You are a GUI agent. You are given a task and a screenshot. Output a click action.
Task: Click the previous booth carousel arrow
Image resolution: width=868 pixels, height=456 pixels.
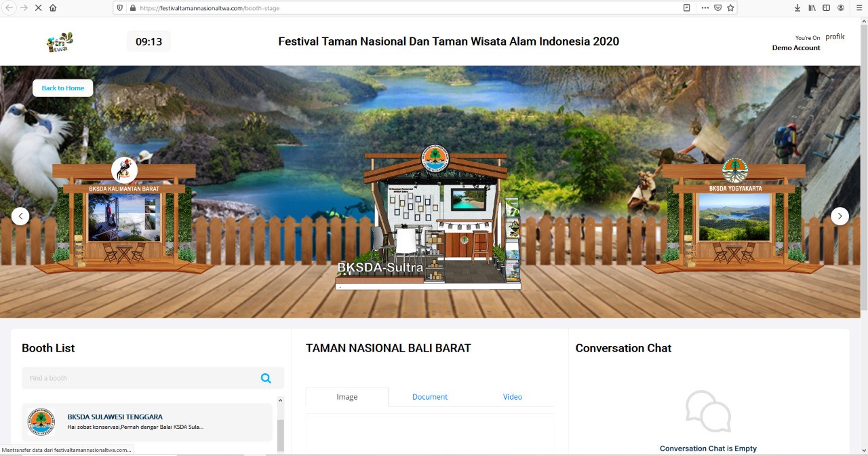[x=20, y=216]
